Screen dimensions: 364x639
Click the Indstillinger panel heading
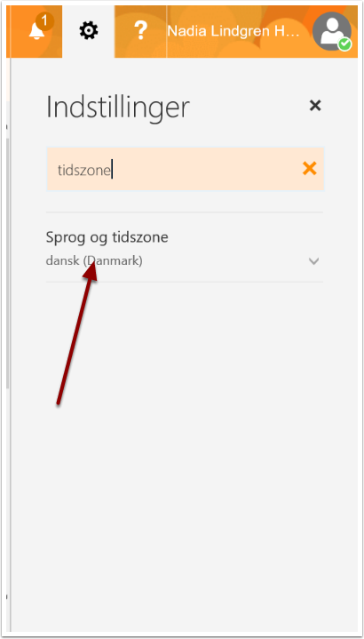pyautogui.click(x=118, y=107)
